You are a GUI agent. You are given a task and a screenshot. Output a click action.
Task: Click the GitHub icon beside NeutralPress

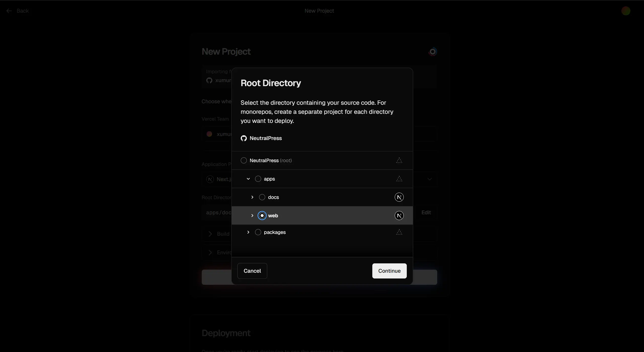244,138
